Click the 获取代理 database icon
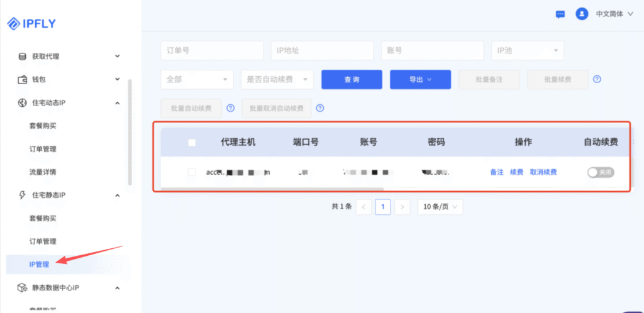 coord(22,57)
